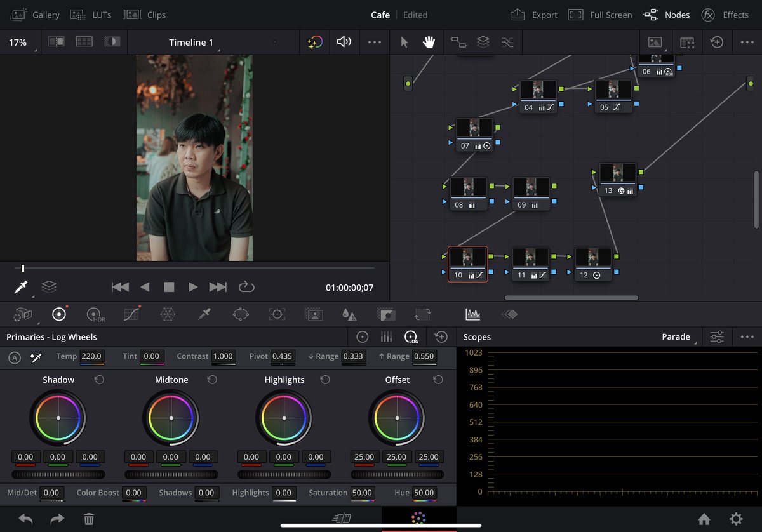The height and width of the screenshot is (532, 762).
Task: Click the speaker audio icon
Action: pyautogui.click(x=344, y=42)
